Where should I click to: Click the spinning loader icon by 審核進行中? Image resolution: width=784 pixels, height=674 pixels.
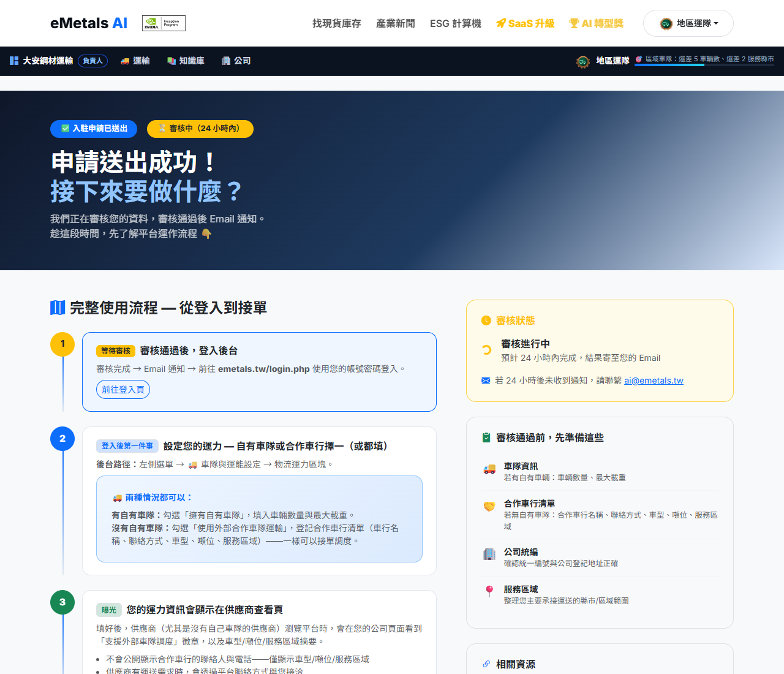486,350
